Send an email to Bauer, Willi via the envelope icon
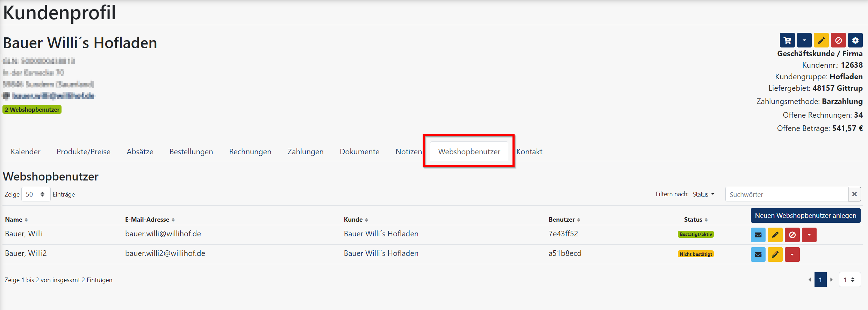This screenshot has width=868, height=310. [758, 235]
